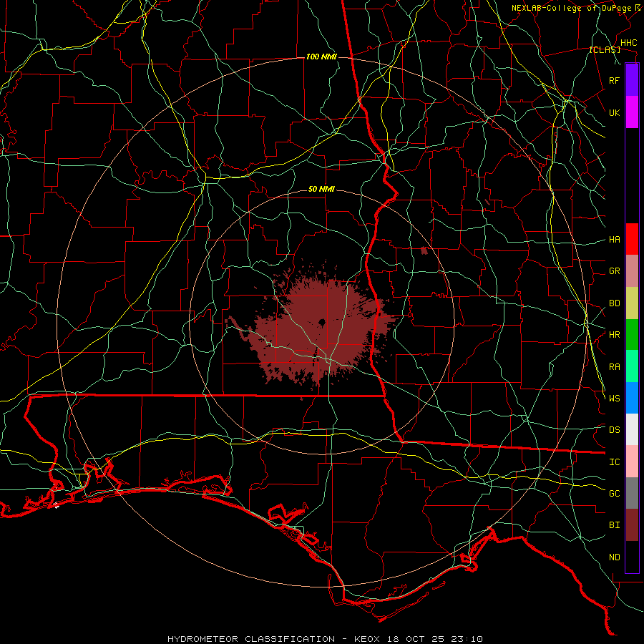Click the BI legend label
Screen dimensions: 644x644
pyautogui.click(x=615, y=525)
